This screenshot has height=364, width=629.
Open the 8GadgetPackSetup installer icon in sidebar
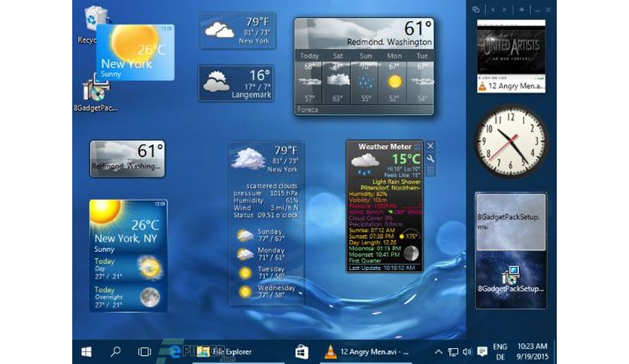511,275
